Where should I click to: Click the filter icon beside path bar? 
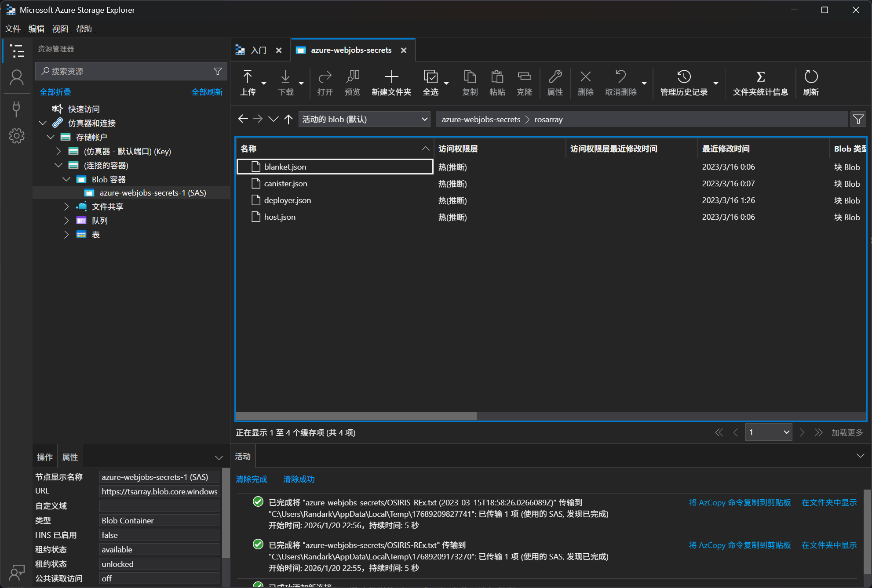(x=858, y=119)
